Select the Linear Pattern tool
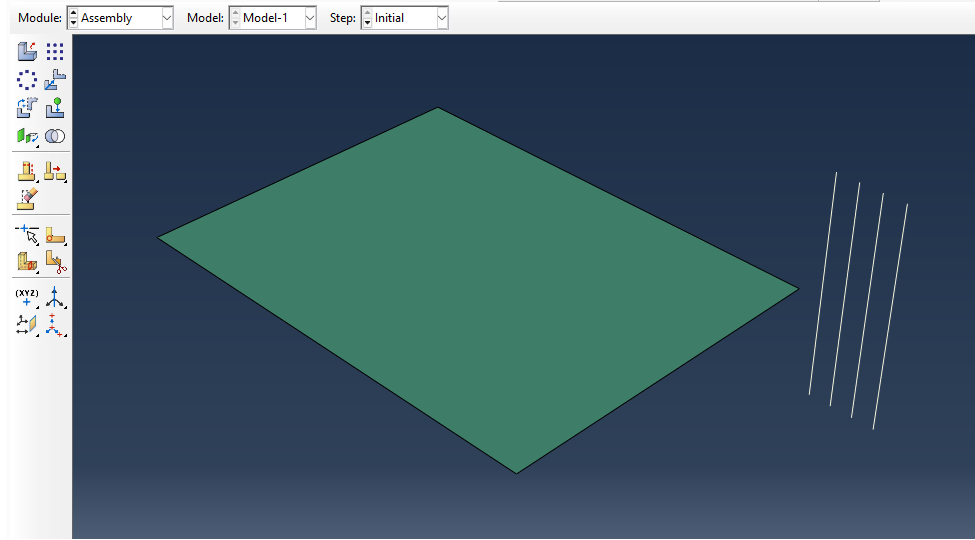Viewport: 975px width, 540px height. point(55,52)
